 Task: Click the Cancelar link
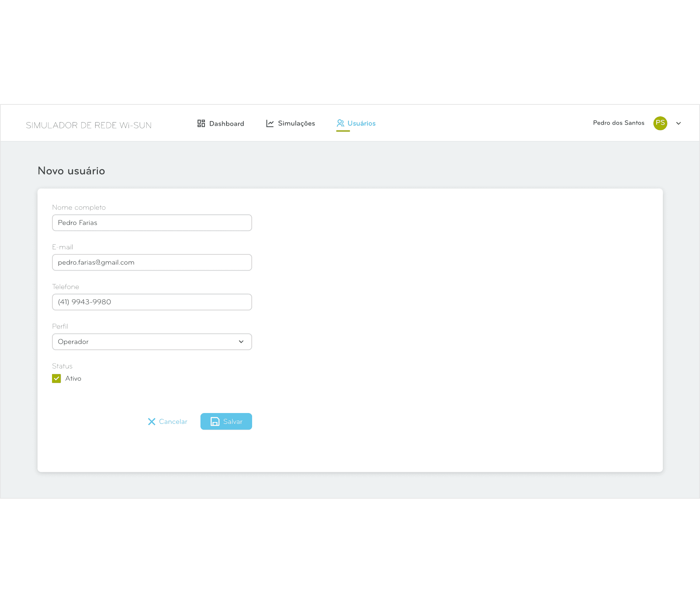pyautogui.click(x=173, y=422)
